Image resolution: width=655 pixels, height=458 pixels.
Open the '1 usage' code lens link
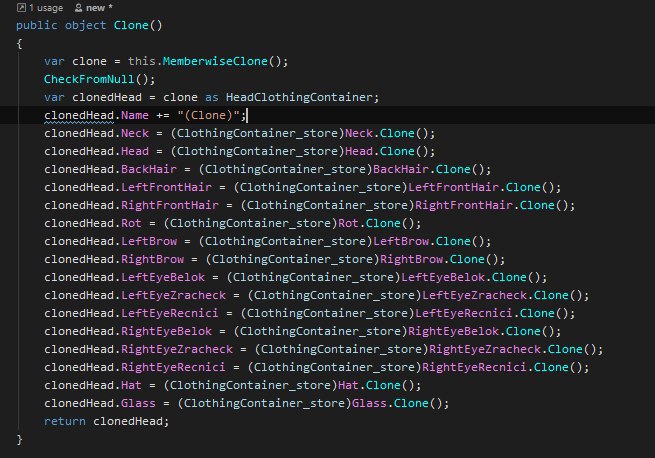point(46,8)
